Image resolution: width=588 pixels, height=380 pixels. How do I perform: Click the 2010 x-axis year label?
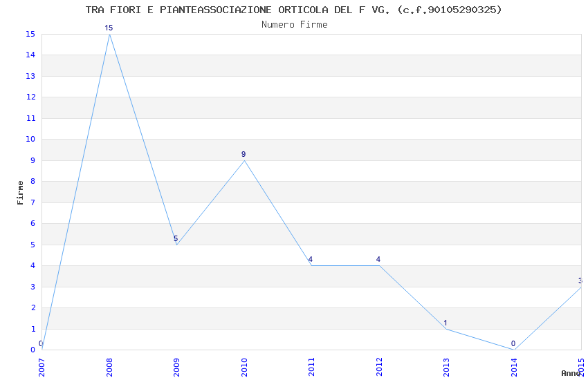(x=244, y=368)
